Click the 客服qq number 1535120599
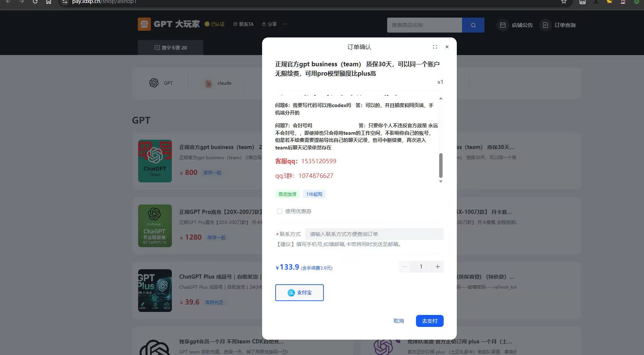 [x=319, y=161]
